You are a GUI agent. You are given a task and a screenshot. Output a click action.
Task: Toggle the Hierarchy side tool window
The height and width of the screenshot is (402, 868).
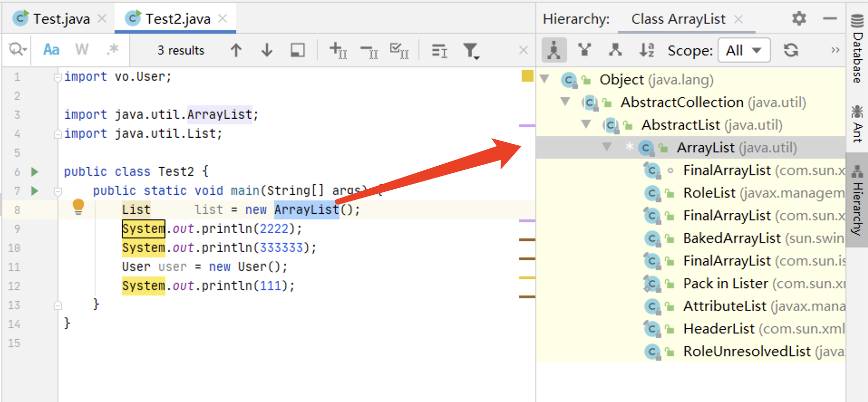tap(857, 199)
